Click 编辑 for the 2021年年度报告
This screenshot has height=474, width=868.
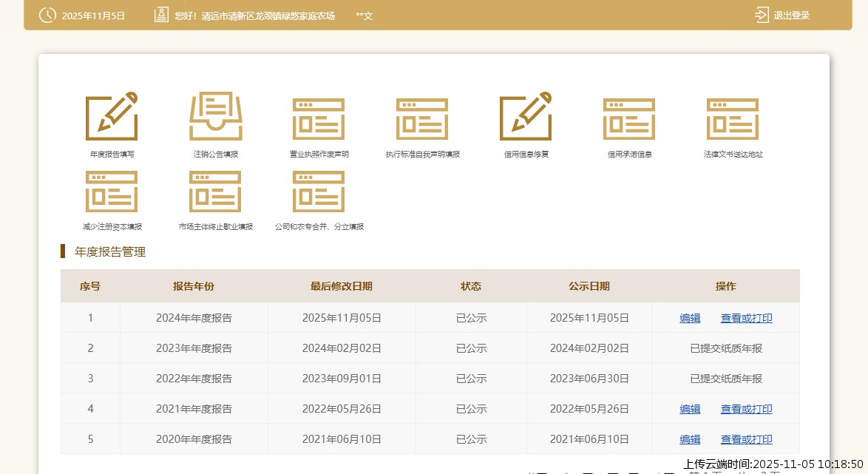point(690,409)
